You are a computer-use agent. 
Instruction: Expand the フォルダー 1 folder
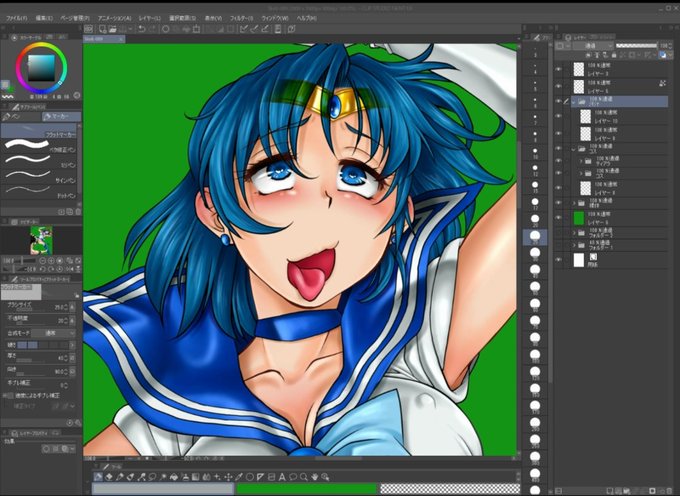point(574,245)
